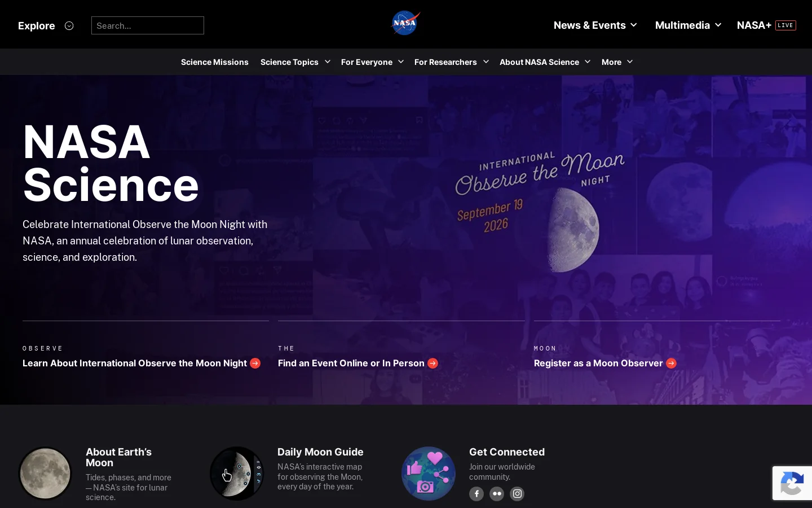The height and width of the screenshot is (508, 812).
Task: Open the Science Missions menu item
Action: click(215, 62)
